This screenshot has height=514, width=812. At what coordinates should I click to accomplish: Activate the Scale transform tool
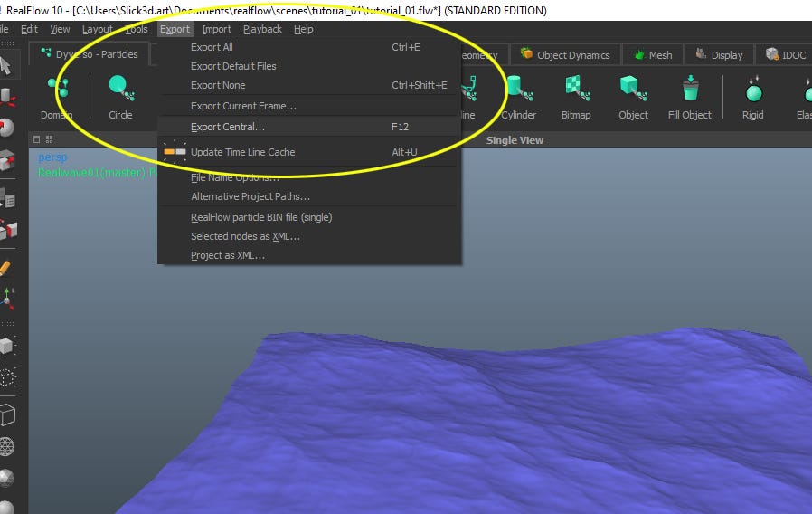7,161
